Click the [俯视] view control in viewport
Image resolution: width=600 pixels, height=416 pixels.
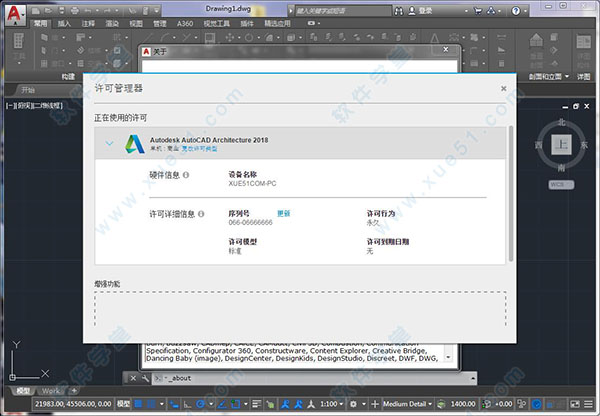tap(25, 106)
